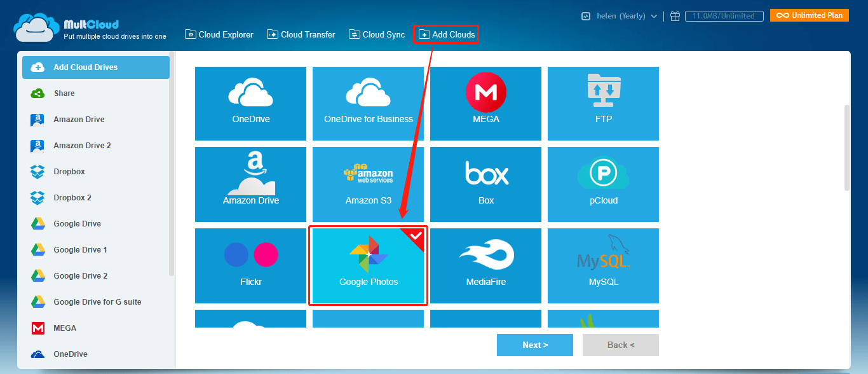Choose the Amazon Drive tile

250,184
